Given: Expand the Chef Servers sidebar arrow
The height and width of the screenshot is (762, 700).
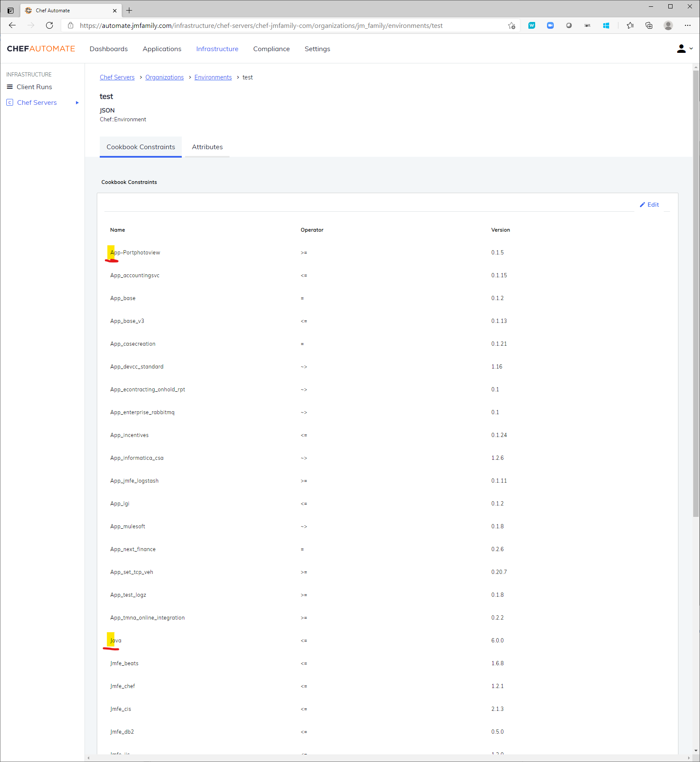Looking at the screenshot, I should pos(77,103).
